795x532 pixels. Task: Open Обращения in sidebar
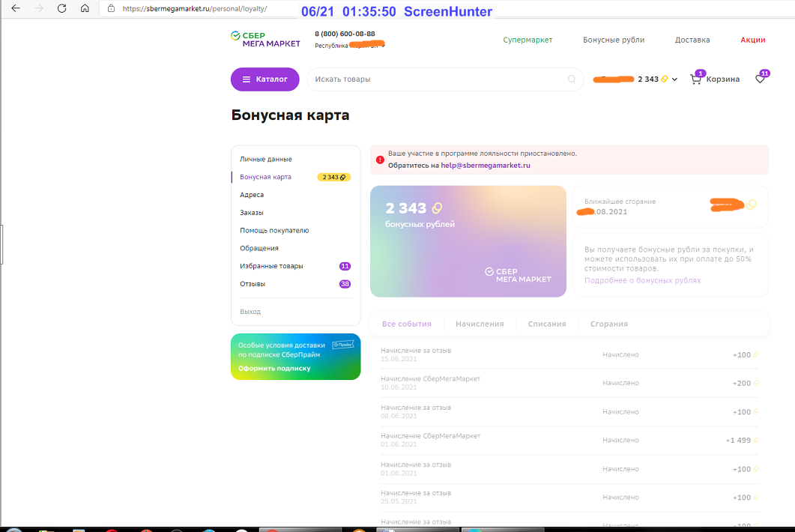[x=259, y=248]
